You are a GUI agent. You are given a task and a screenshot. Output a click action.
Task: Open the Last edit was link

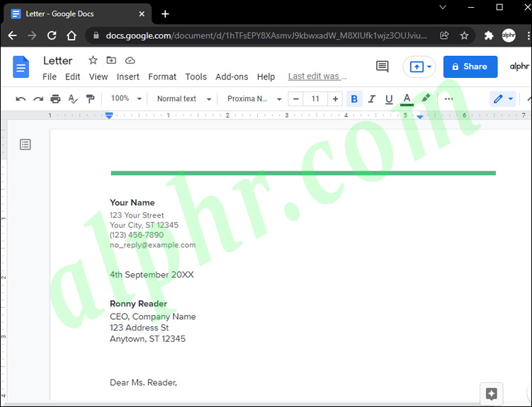[317, 76]
